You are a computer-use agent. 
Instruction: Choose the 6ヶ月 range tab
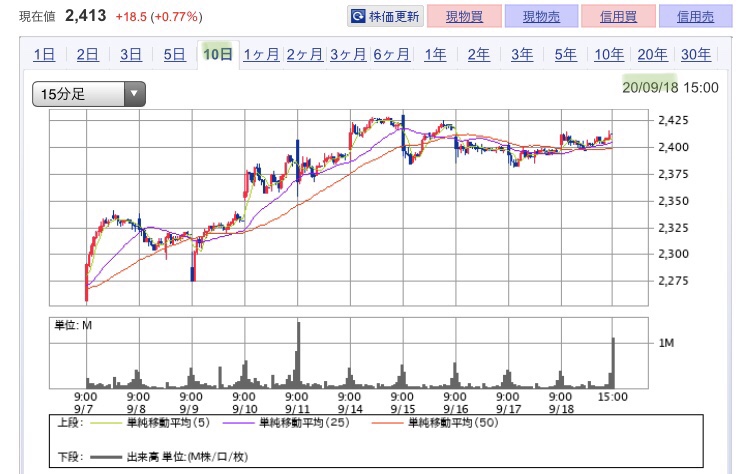coord(392,54)
